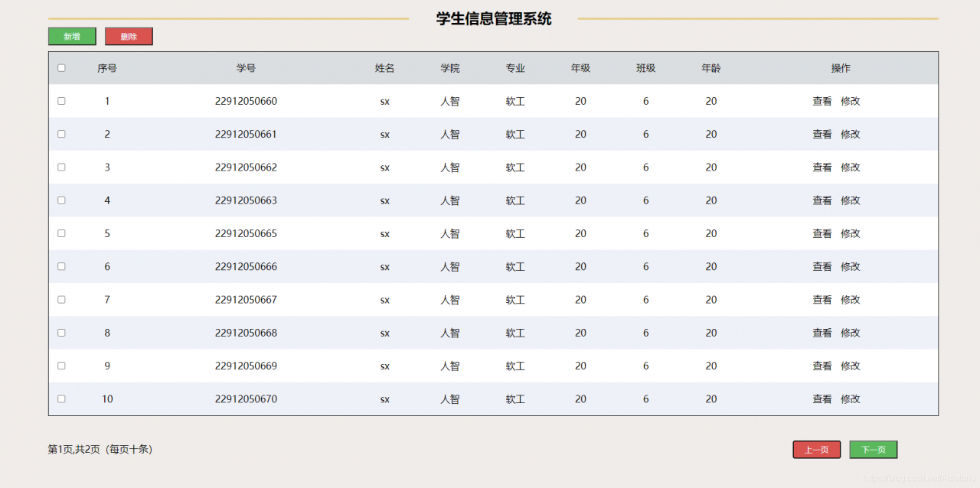View student 22912050663 using 查看
This screenshot has width=980, height=488.
coord(822,200)
